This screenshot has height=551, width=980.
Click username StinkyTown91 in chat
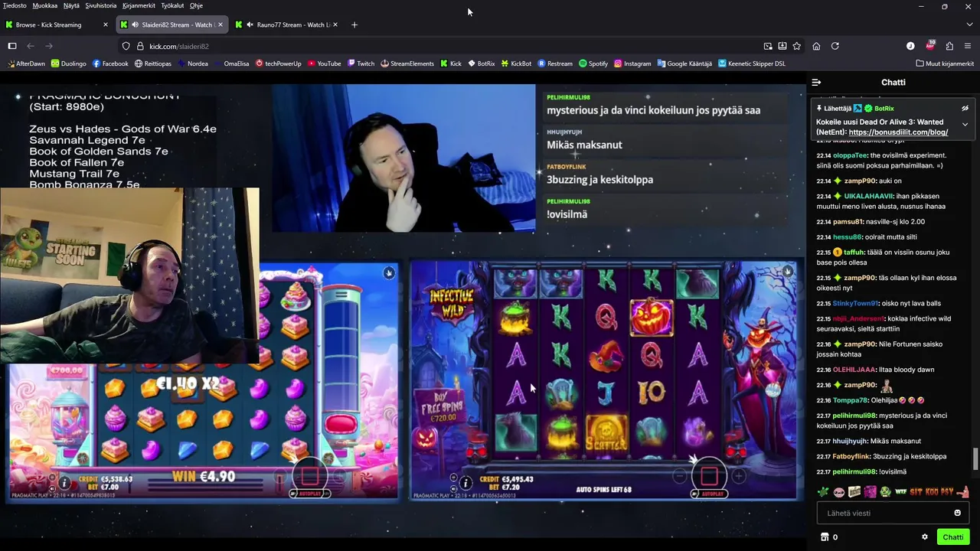click(856, 303)
